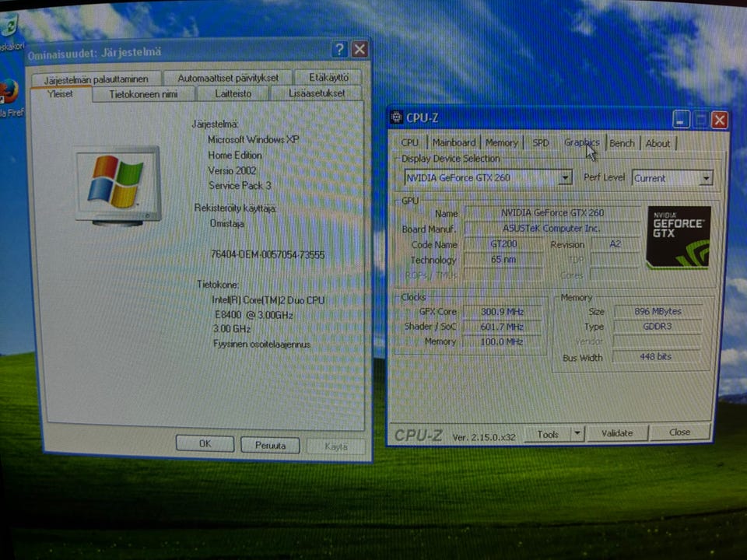747x560 pixels.
Task: Click the help question mark button
Action: click(x=338, y=48)
